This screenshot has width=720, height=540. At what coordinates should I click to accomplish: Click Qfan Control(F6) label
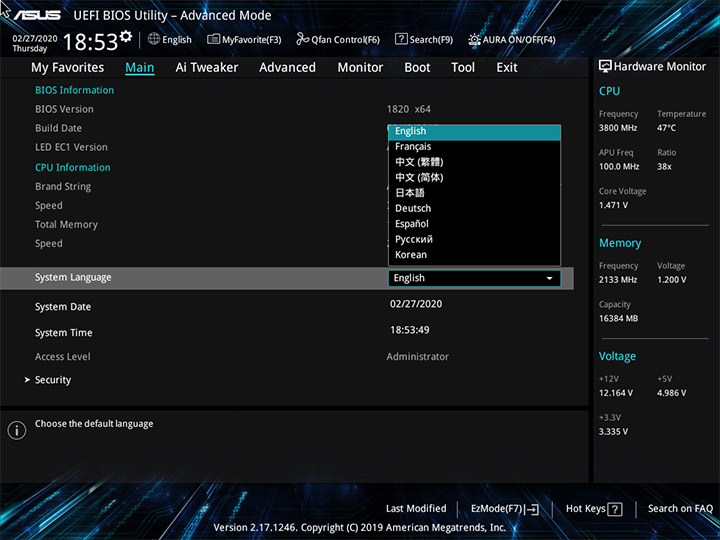click(345, 39)
